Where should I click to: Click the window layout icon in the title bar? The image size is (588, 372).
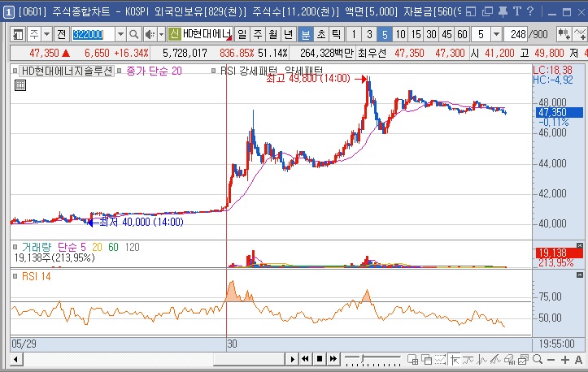[x=471, y=12]
